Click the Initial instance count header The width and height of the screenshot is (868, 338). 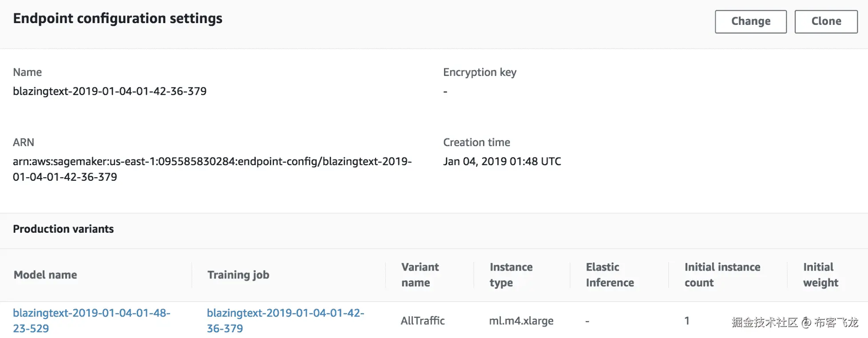(x=722, y=275)
